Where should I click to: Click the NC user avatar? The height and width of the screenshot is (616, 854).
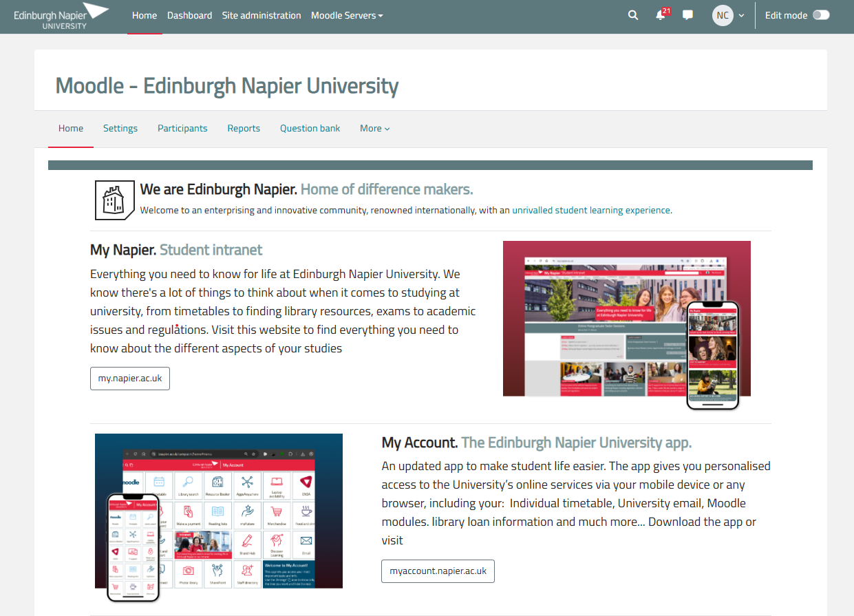pyautogui.click(x=723, y=15)
